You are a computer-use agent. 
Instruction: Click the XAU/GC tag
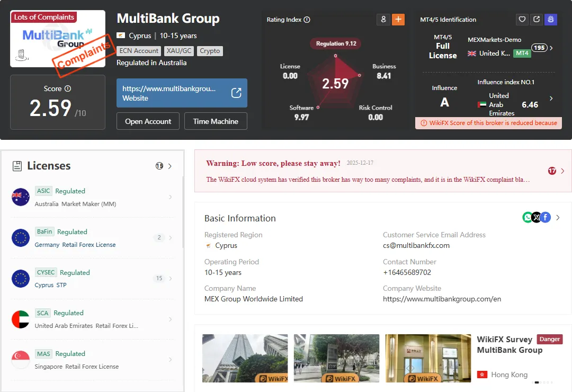point(179,51)
